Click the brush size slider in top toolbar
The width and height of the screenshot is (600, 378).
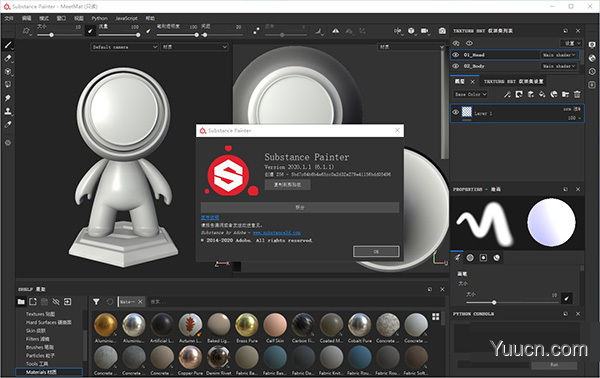pos(59,35)
